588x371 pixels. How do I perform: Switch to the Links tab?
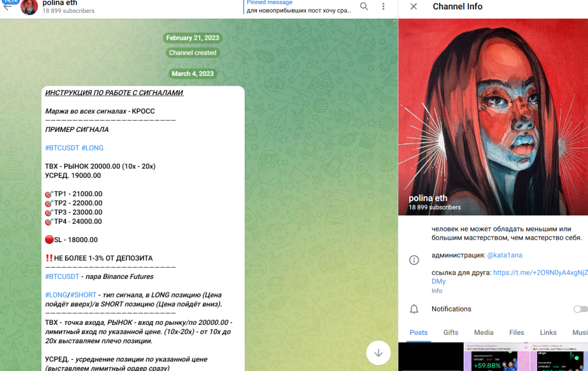548,332
